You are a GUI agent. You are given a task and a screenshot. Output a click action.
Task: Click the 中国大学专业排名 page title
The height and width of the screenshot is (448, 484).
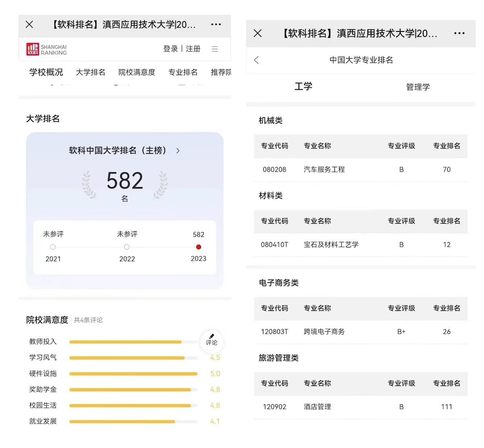[x=361, y=60]
